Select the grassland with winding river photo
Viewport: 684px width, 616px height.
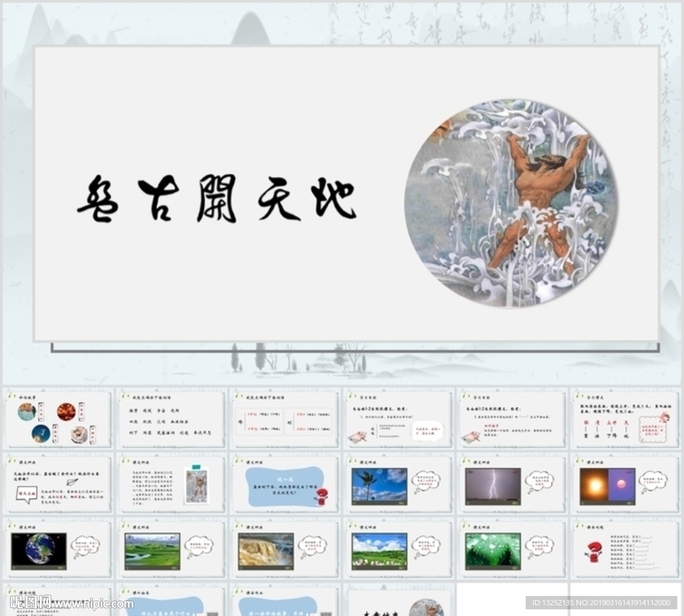(x=152, y=551)
